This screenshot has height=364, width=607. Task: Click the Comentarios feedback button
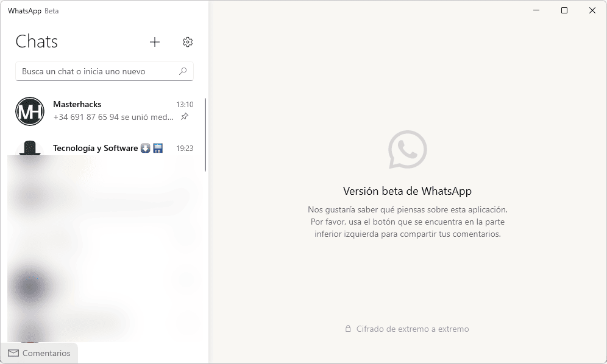39,353
